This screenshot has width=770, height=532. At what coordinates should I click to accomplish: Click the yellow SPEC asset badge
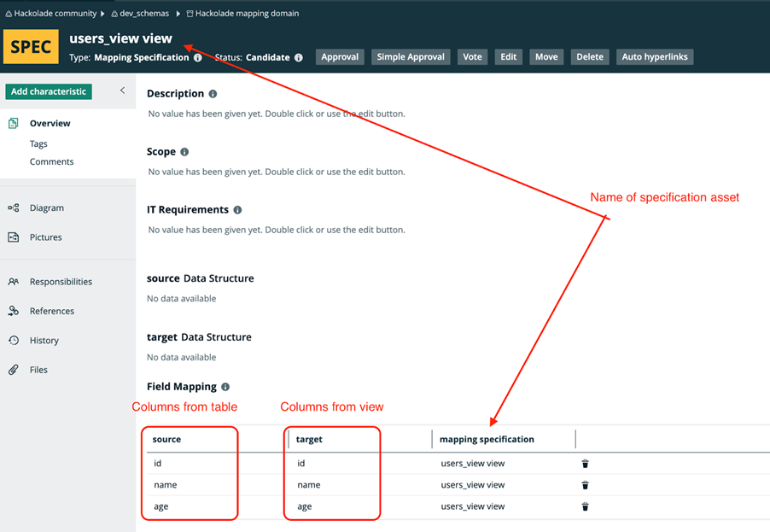[x=31, y=47]
